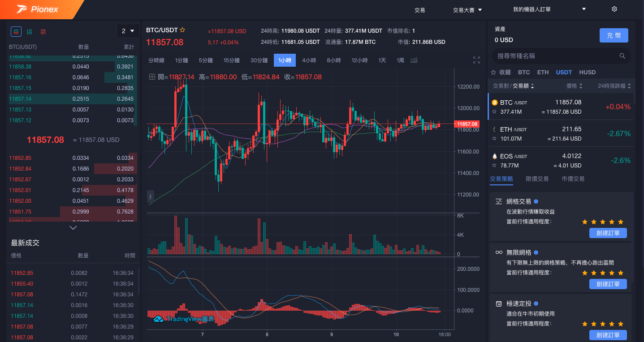This screenshot has height=342, width=644.
Task: Toggle fullscreen chart mode
Action: pos(476,60)
